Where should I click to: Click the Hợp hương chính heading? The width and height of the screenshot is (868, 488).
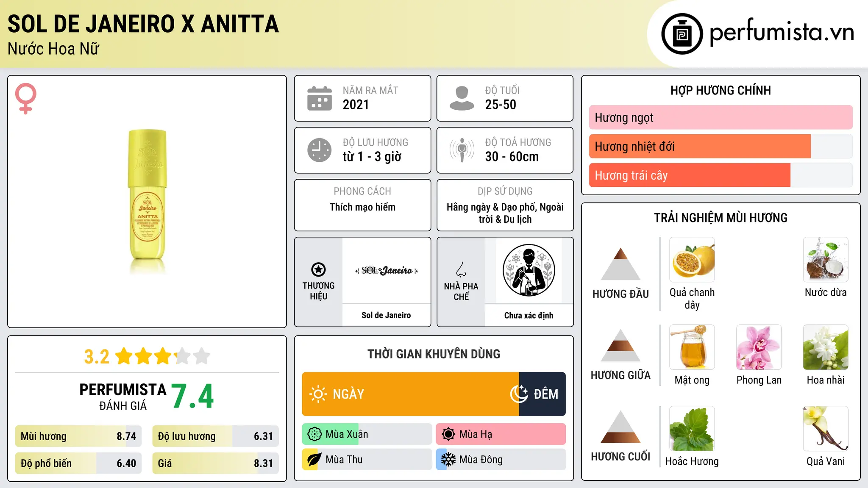click(721, 90)
